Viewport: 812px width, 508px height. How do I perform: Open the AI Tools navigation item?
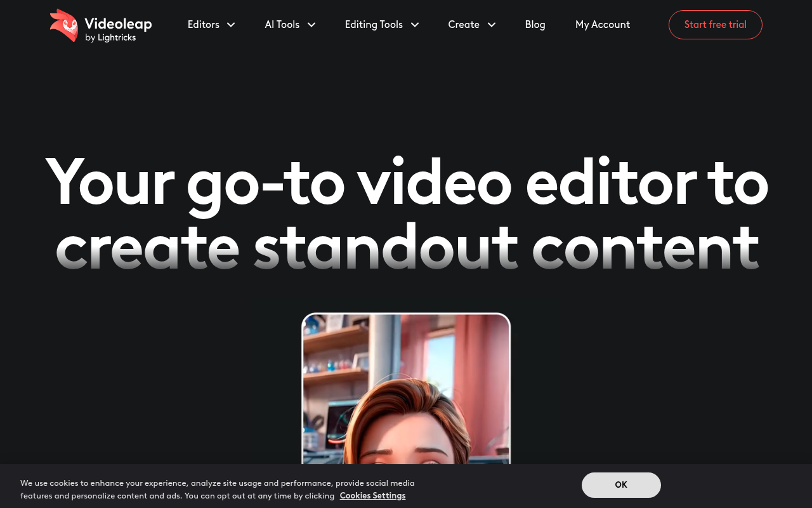pyautogui.click(x=282, y=25)
